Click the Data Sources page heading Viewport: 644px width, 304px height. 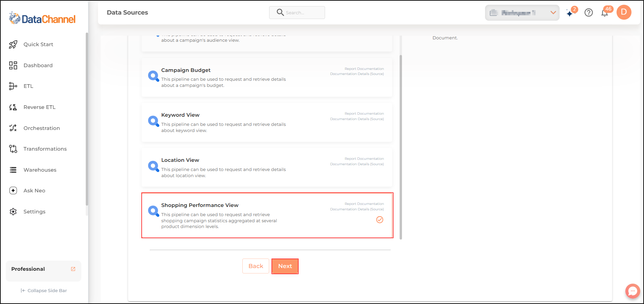click(x=127, y=13)
